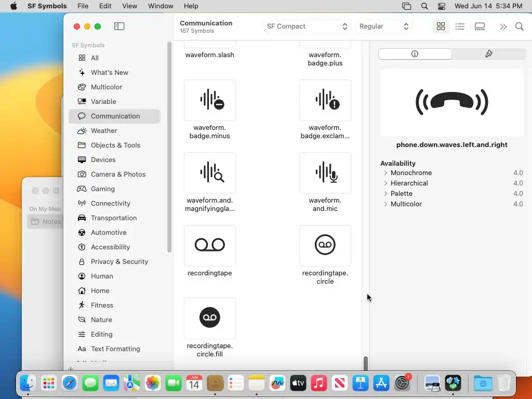Click the sidebar vertical scrollbar
This screenshot has width=532, height=399.
tap(169, 147)
